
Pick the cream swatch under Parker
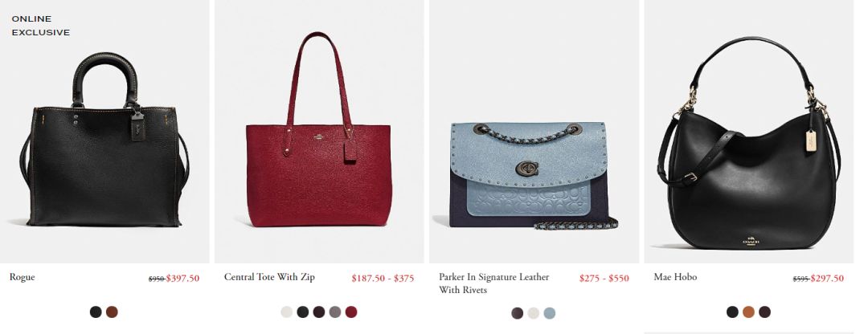click(x=533, y=314)
